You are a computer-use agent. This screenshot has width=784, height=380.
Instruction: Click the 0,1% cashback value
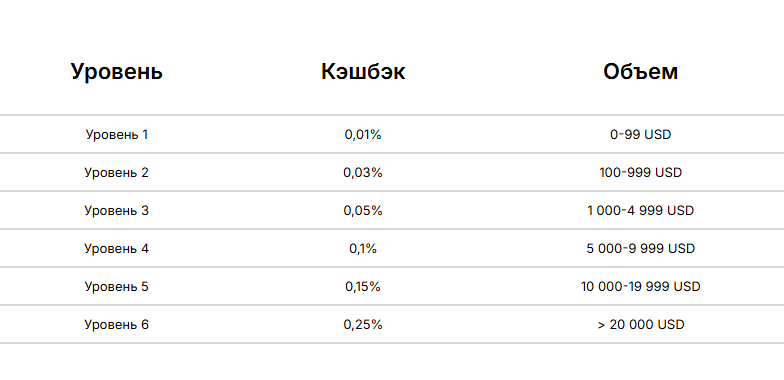[363, 248]
